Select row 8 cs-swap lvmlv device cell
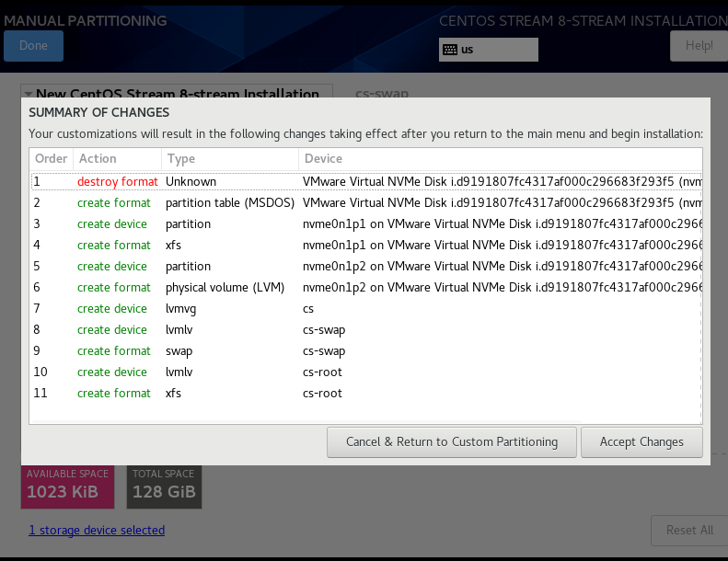Screen dimensions: 728x561 click(x=324, y=330)
